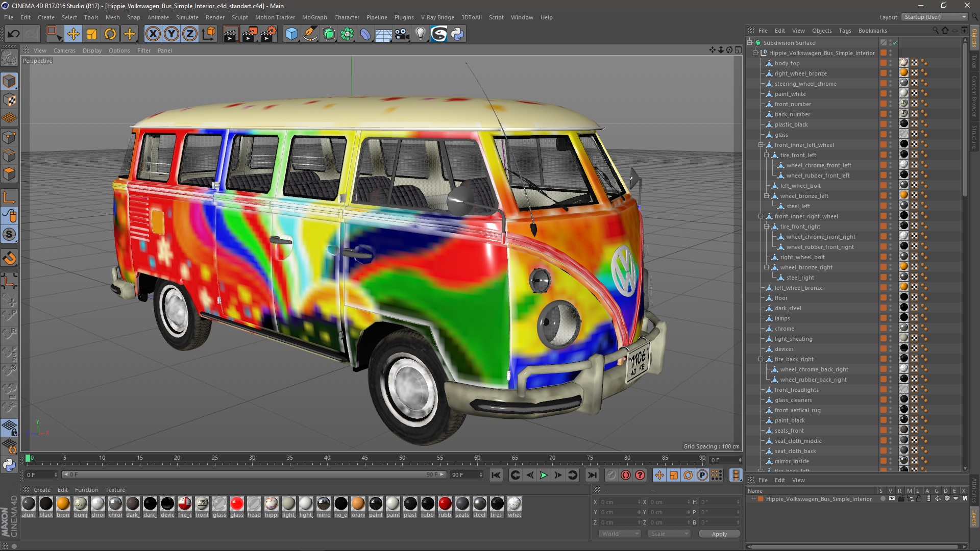Select the body_top object
This screenshot has width=980, height=551.
pyautogui.click(x=787, y=63)
